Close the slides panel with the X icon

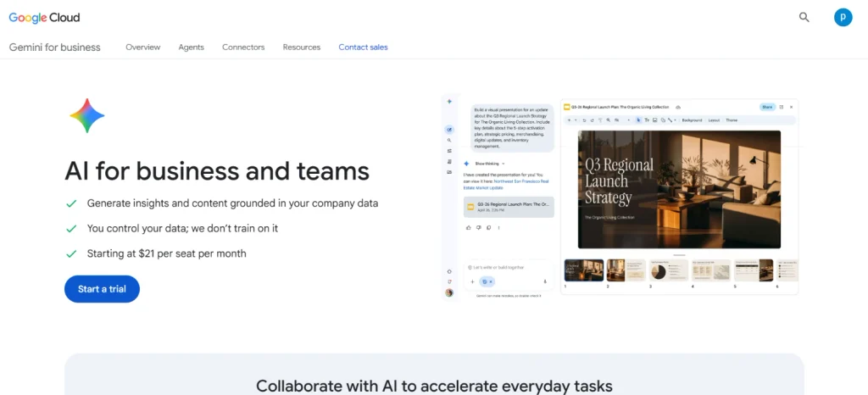[x=791, y=107]
